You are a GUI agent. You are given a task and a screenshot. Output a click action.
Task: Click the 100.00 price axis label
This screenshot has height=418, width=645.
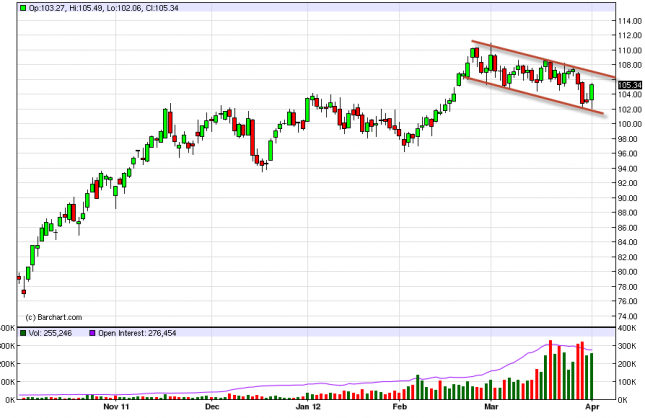(x=630, y=124)
